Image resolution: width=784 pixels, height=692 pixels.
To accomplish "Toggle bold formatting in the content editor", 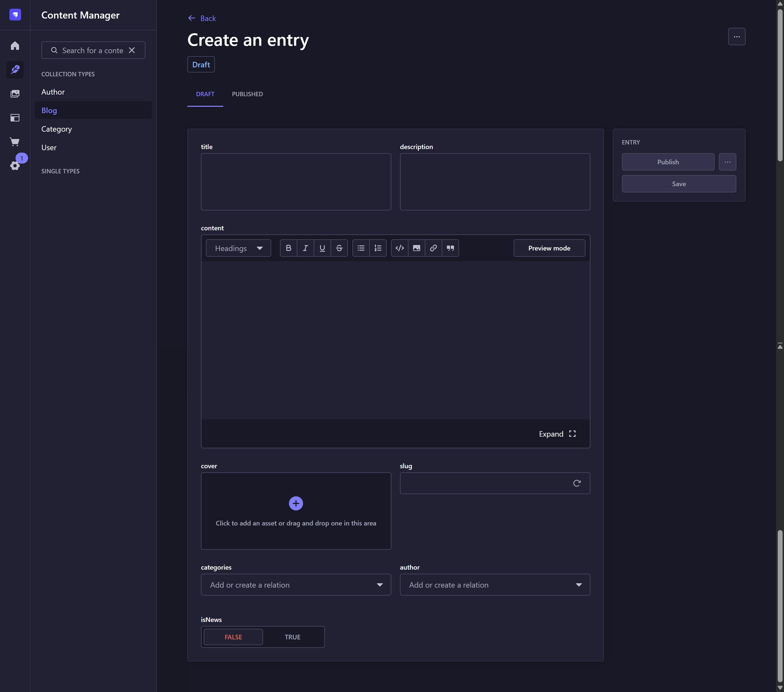I will tap(288, 248).
